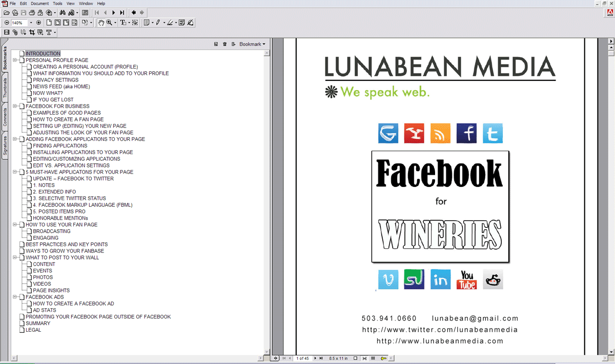Click the bookmarks panel scroll down arrow

tap(267, 352)
